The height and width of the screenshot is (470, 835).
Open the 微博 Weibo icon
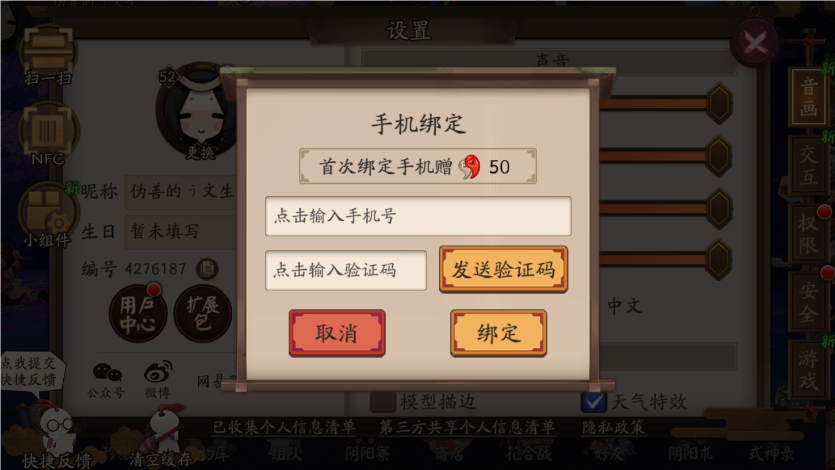tap(158, 379)
